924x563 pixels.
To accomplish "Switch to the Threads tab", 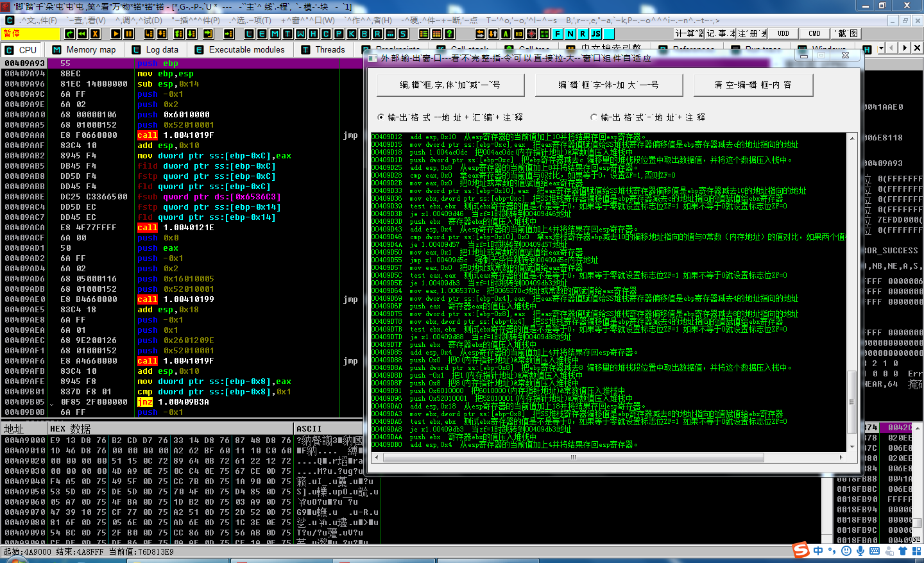I will tap(323, 49).
